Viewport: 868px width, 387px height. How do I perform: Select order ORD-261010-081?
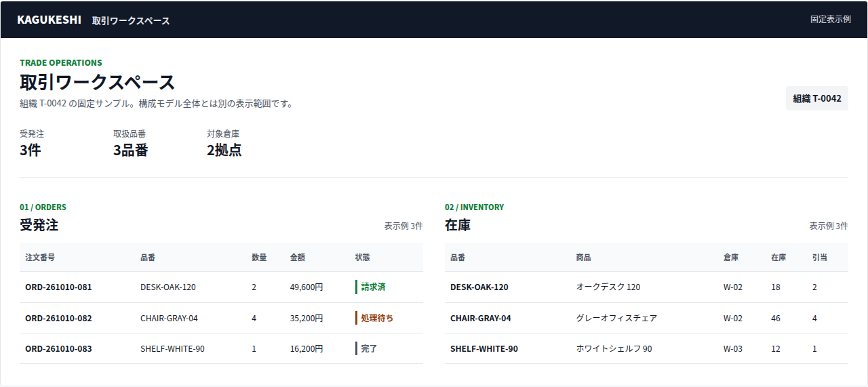point(58,287)
